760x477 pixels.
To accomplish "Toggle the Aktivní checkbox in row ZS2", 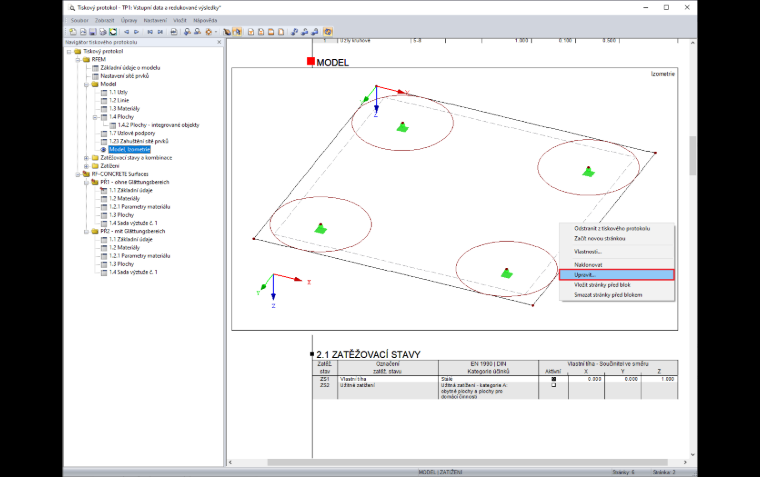I will (x=554, y=385).
